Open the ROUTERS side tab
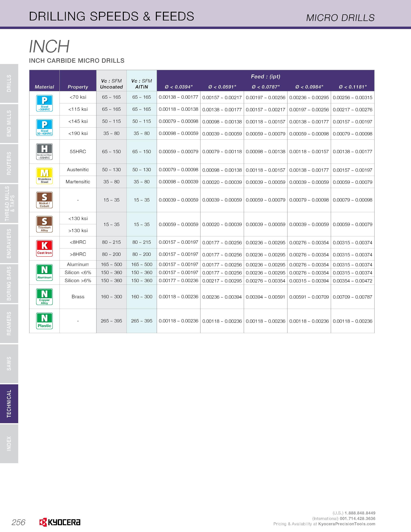This screenshot has width=411, height=532. point(9,163)
